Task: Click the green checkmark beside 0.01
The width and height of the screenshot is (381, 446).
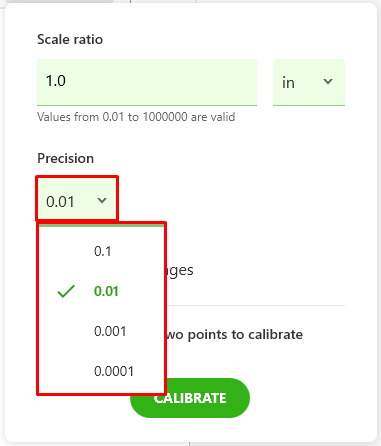Action: [x=66, y=291]
